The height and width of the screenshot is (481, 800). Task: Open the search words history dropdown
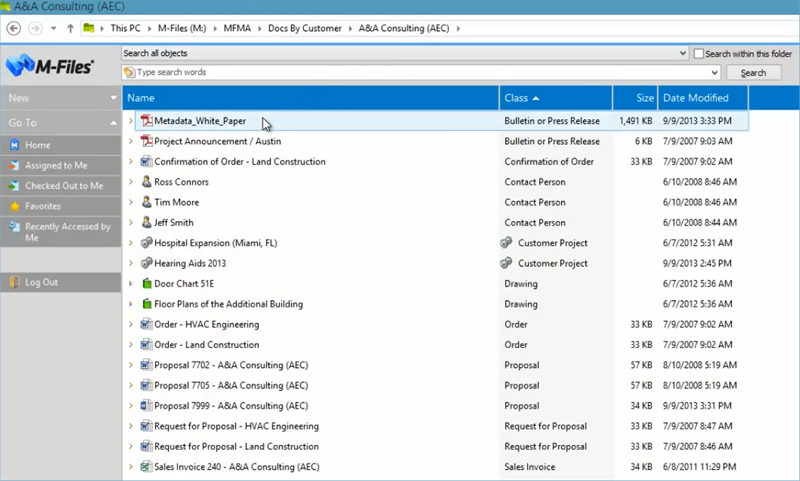pyautogui.click(x=714, y=72)
